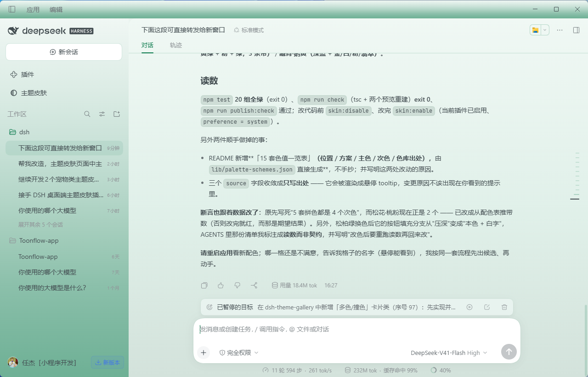The height and width of the screenshot is (377, 588).
Task: Click the conversation outline minimap markers
Action: click(x=575, y=176)
